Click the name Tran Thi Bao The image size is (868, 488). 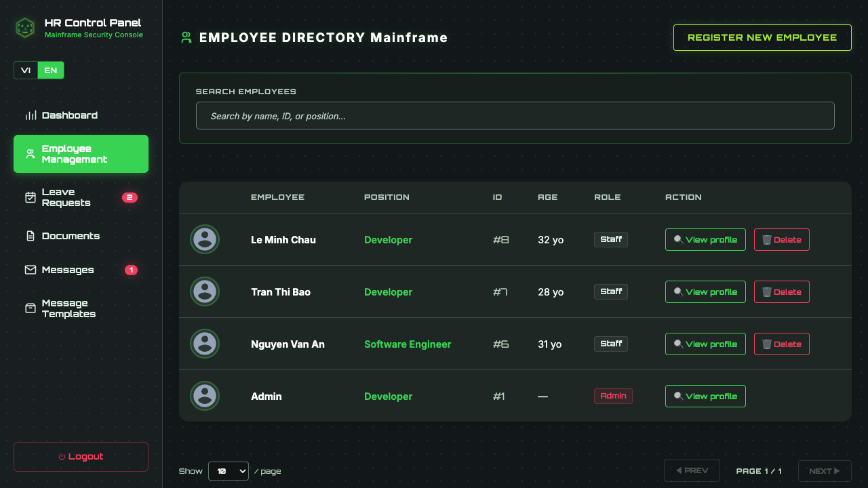point(281,291)
